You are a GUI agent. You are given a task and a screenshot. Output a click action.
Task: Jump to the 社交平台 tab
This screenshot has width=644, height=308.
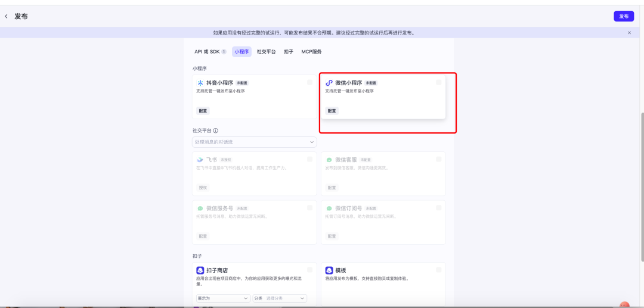(x=266, y=52)
